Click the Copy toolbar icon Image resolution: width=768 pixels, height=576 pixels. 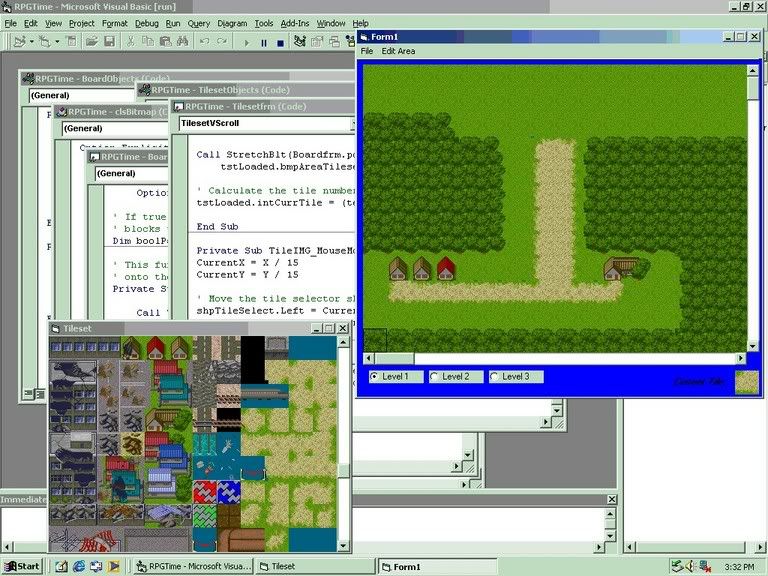point(147,42)
